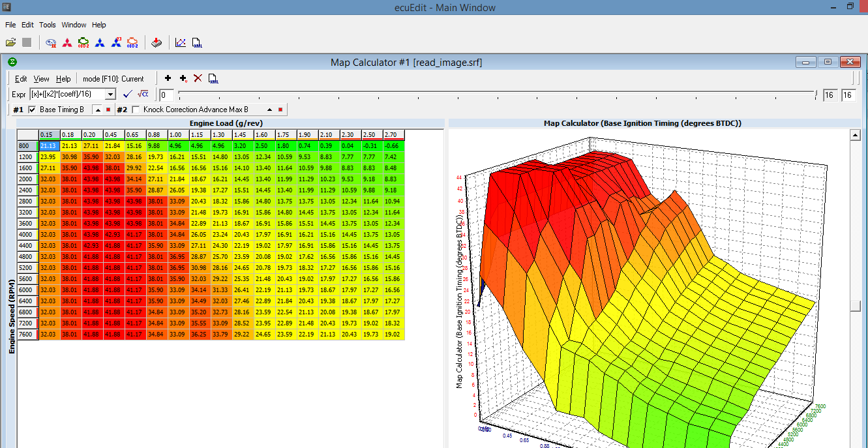The height and width of the screenshot is (448, 868).
Task: Click the green engine OBD2 icon
Action: pos(83,43)
